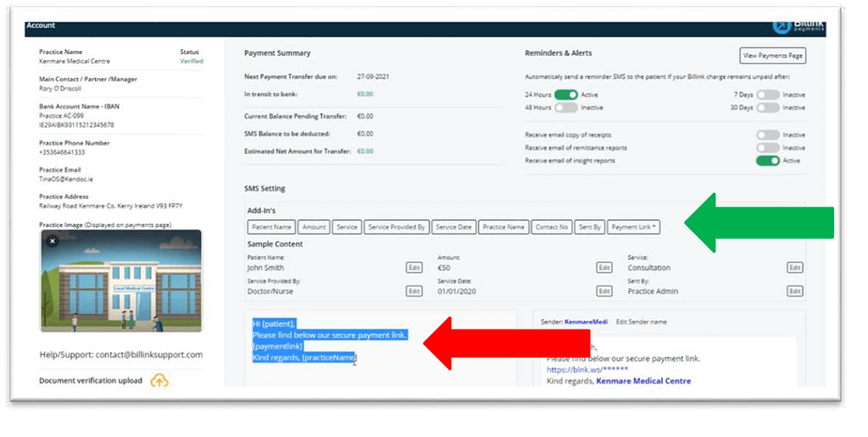Click the document verification upload cloud icon

coord(159,380)
